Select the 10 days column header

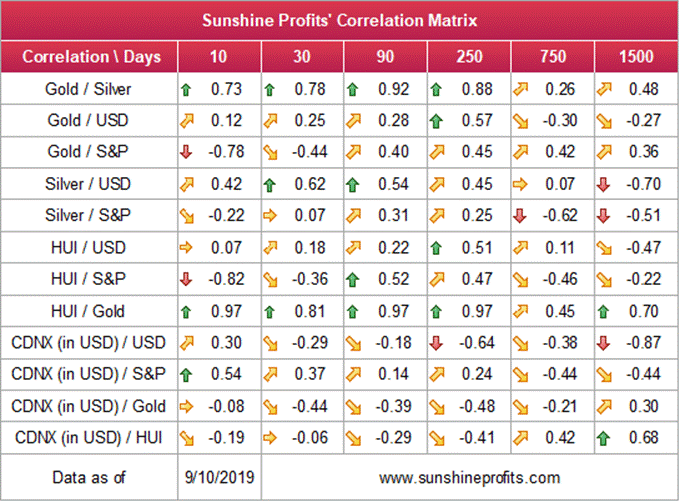(x=216, y=56)
